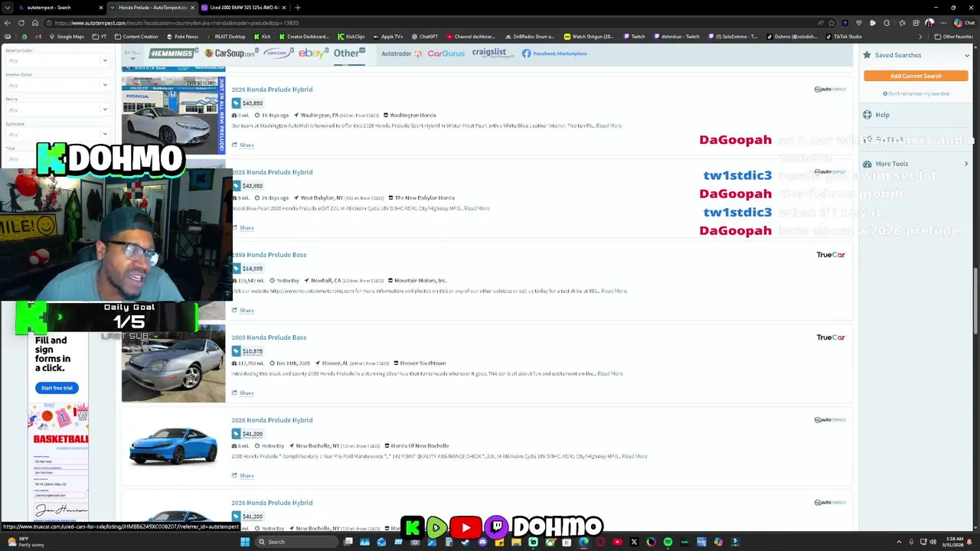
Task: Open the Channel dashboard bookmark
Action: (x=470, y=37)
